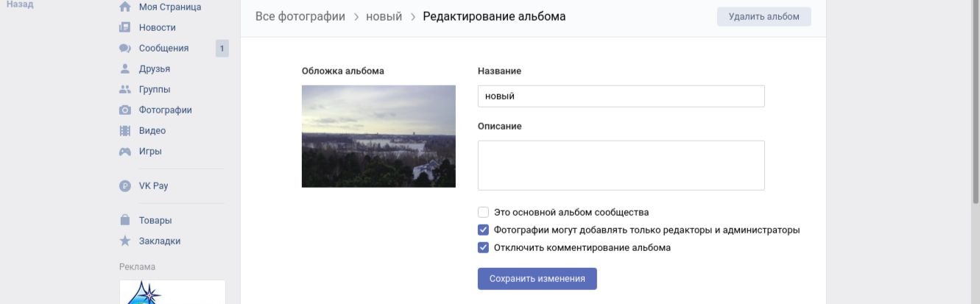
Task: Open the Видео film icon
Action: (125, 130)
